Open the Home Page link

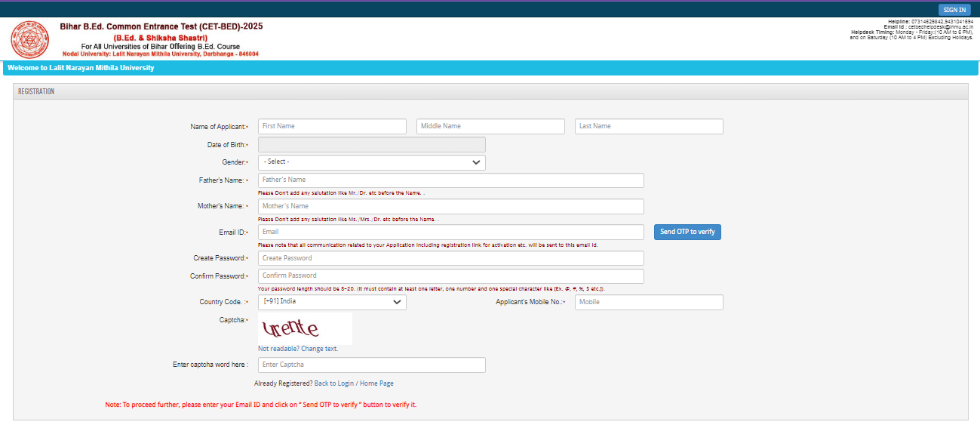pos(376,383)
